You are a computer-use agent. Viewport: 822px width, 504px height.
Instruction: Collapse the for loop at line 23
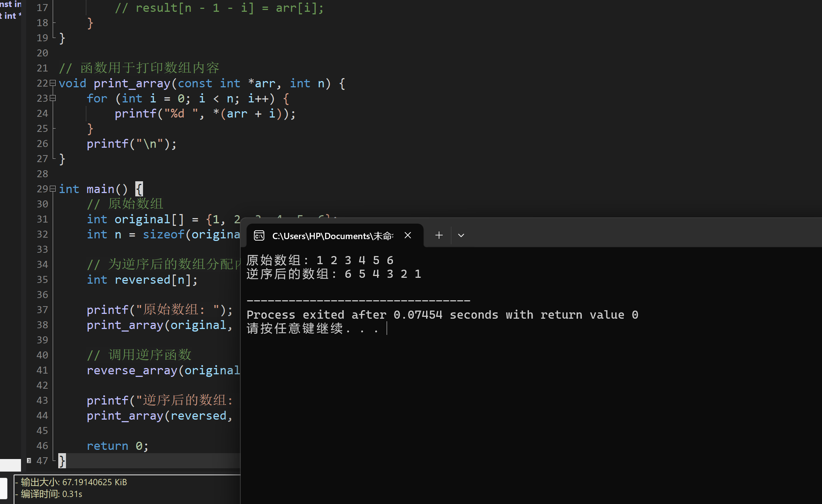click(53, 98)
